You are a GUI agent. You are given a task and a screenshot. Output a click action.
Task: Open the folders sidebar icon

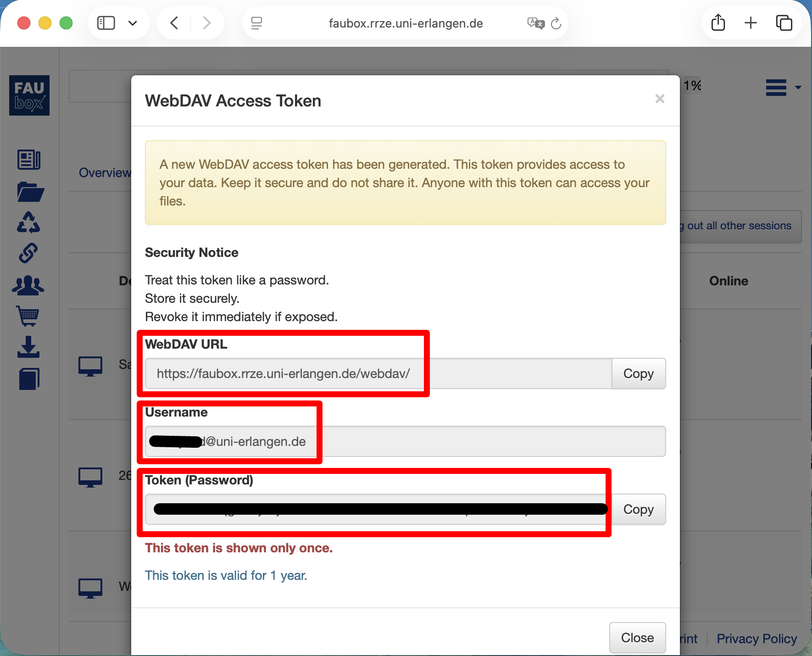[x=30, y=192]
